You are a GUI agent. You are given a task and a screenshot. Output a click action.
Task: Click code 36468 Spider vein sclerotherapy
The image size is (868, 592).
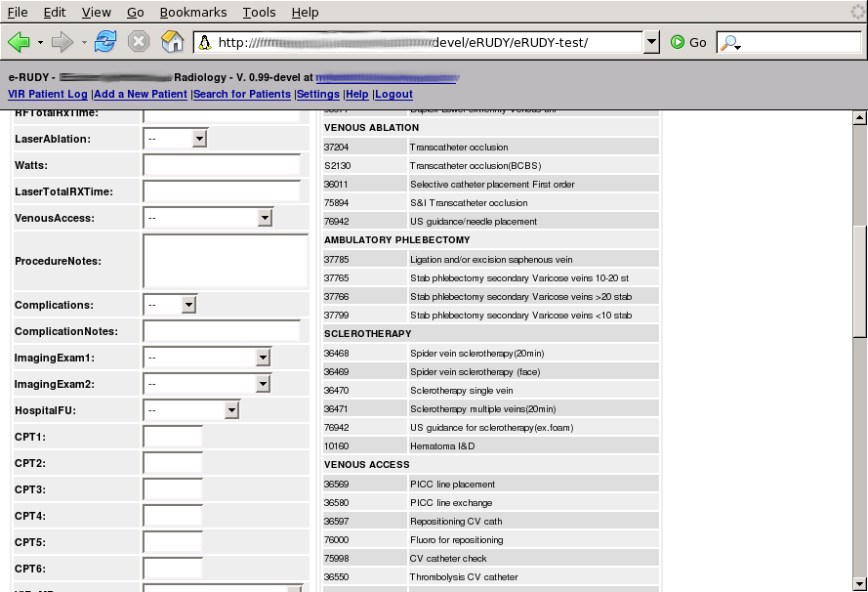491,353
